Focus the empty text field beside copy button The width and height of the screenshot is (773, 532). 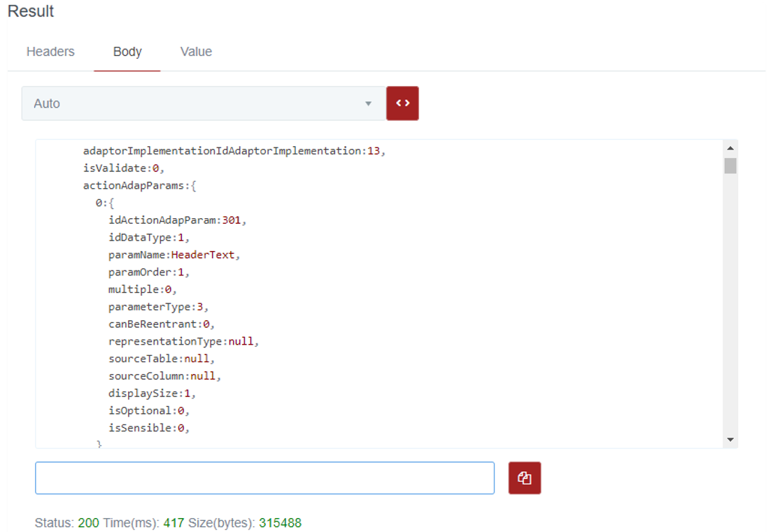(264, 478)
